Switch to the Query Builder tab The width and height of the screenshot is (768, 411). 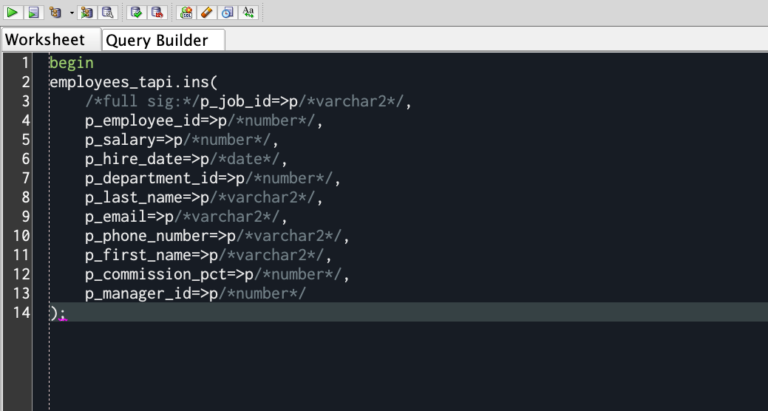(x=157, y=40)
